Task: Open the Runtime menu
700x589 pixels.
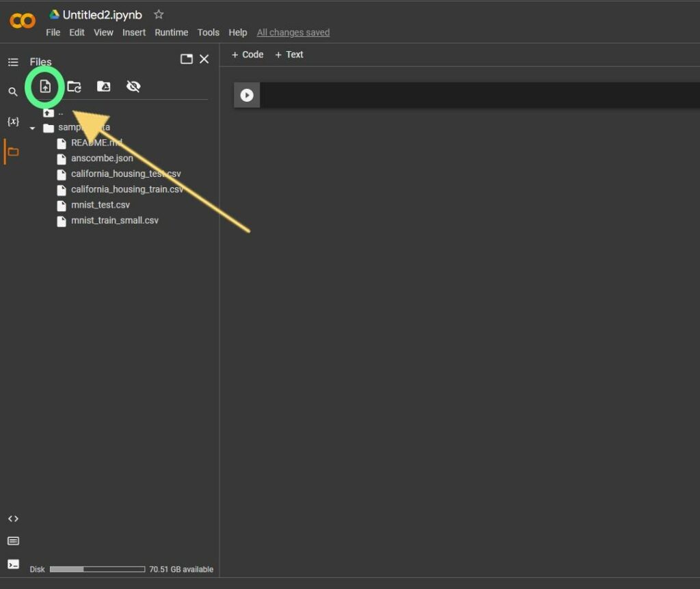Action: 172,33
